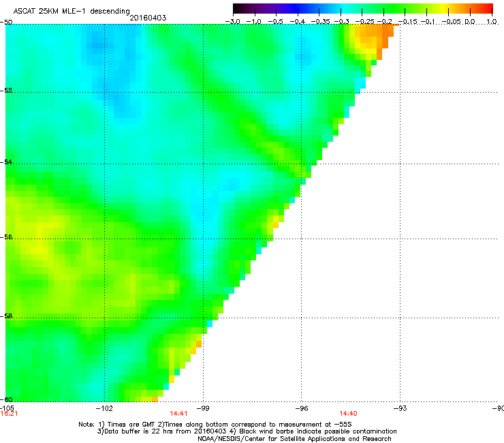Click the colorbar label -0.3
This screenshot has width=504, height=443.
pyautogui.click(x=341, y=22)
